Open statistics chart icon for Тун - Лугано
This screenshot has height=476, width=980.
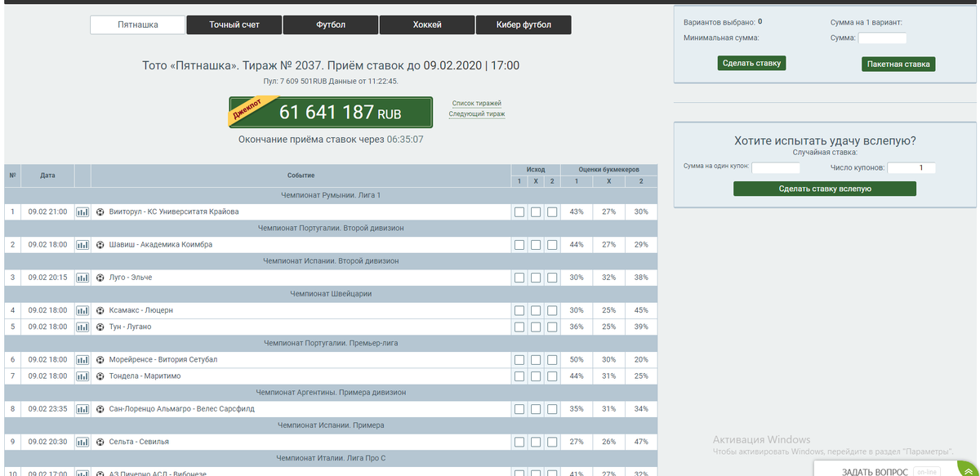click(82, 327)
